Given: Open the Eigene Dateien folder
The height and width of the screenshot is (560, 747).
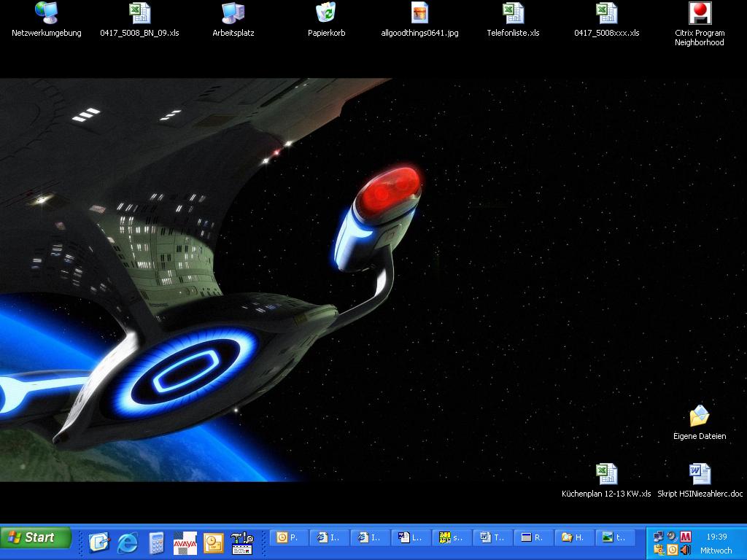Looking at the screenshot, I should (x=700, y=416).
